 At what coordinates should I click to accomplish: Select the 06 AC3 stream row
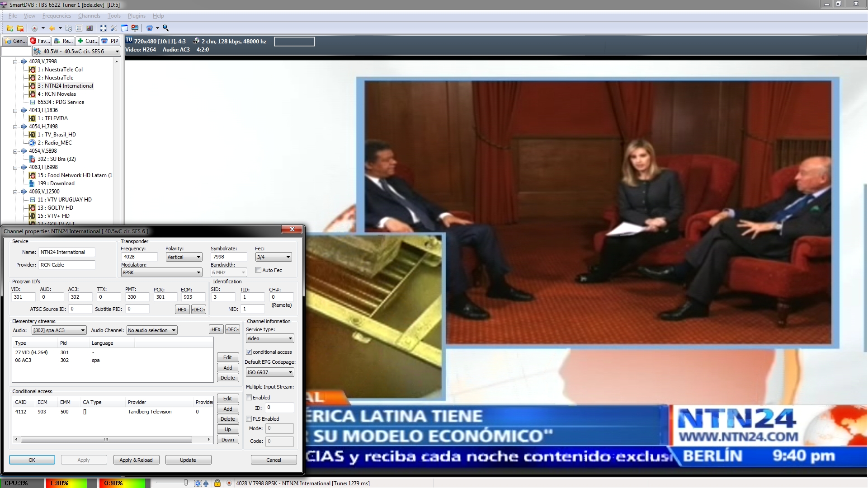click(113, 360)
